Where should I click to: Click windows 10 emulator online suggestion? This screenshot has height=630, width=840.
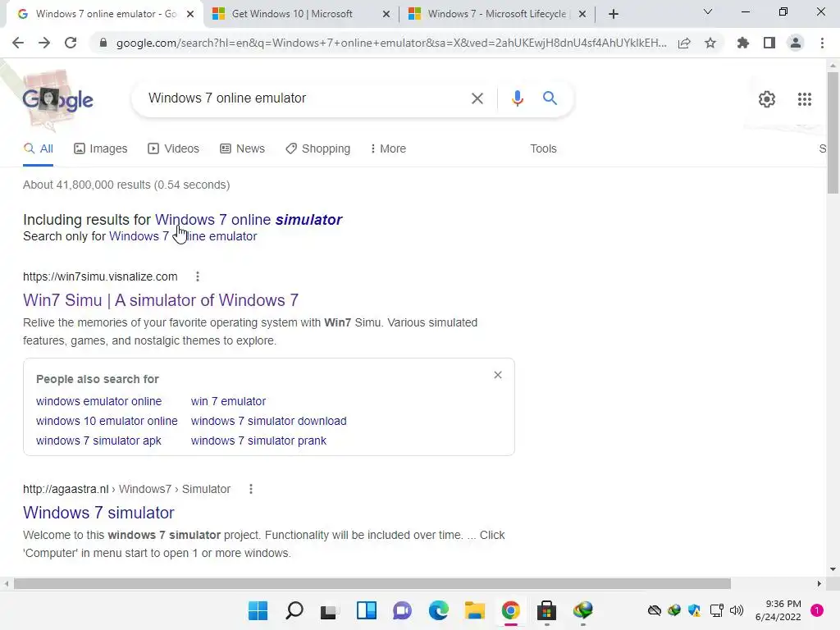coord(107,421)
